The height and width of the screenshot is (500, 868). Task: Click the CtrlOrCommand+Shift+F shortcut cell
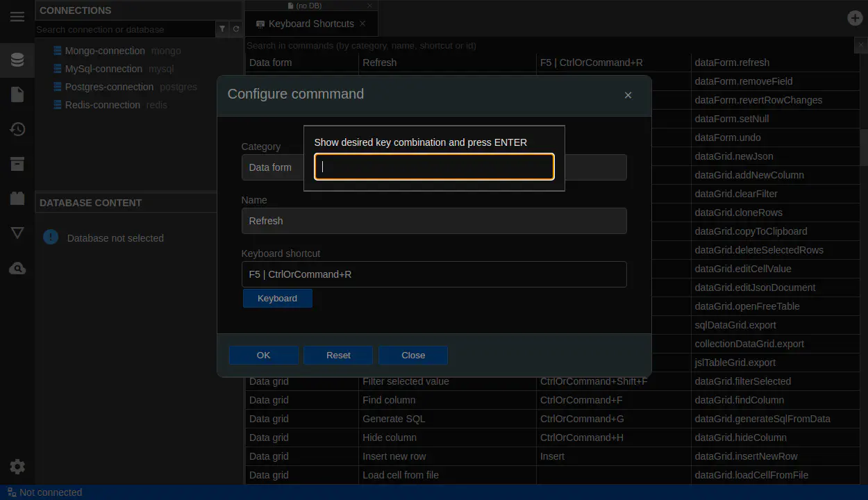(x=614, y=381)
